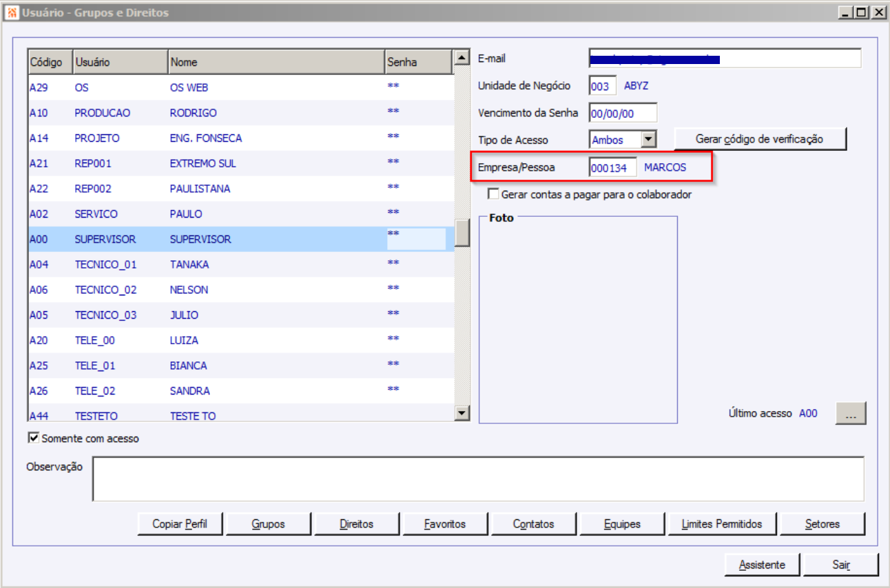Click the SUPERVISOR name in row A00
This screenshot has width=890, height=588.
pyautogui.click(x=200, y=240)
